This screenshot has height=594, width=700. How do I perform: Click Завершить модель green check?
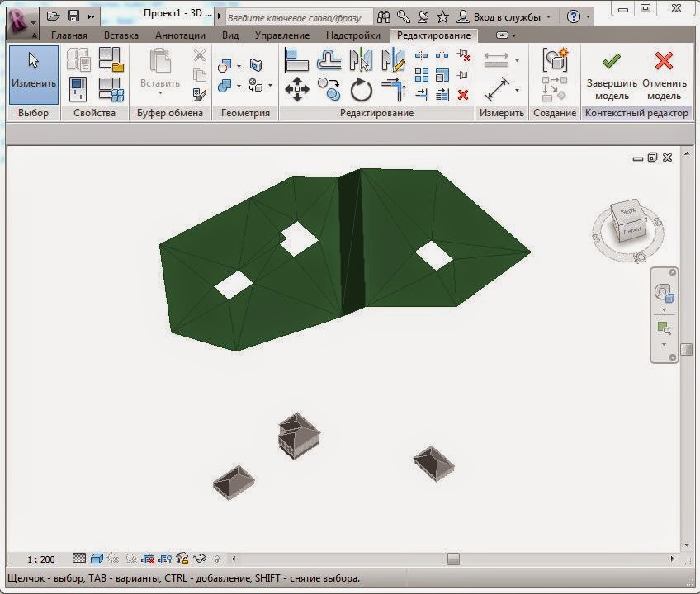[611, 76]
